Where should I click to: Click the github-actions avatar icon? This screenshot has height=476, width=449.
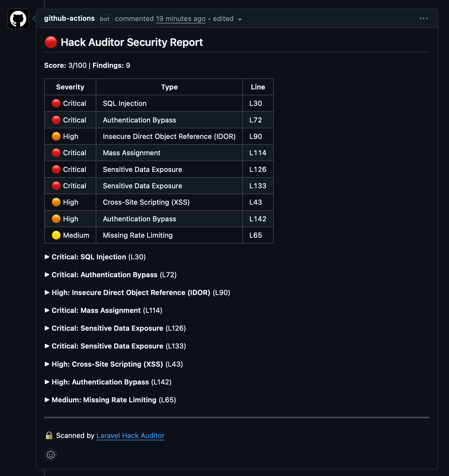coord(18,19)
